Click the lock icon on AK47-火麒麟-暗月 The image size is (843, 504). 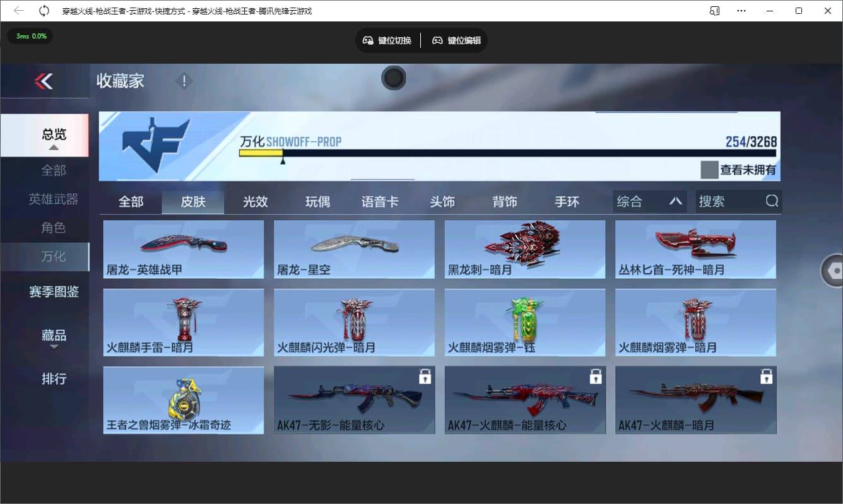[x=767, y=375]
